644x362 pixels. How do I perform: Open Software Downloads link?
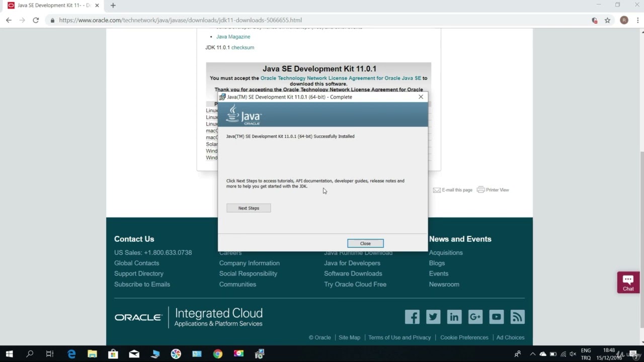tap(353, 274)
